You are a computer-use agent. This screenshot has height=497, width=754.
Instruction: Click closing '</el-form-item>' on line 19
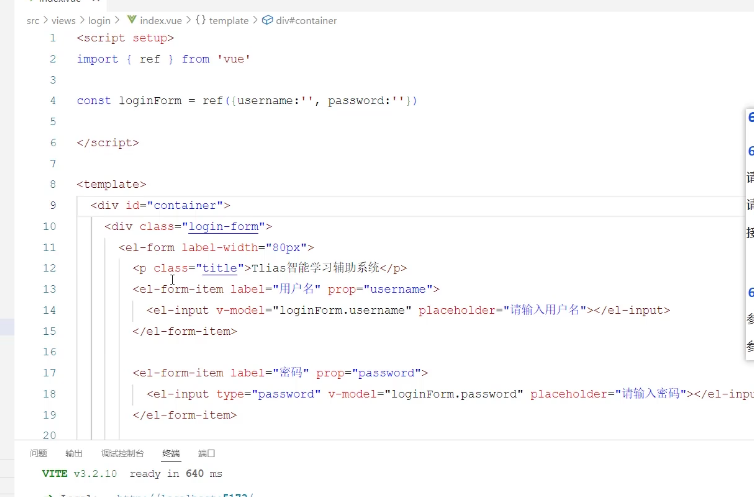tap(185, 415)
